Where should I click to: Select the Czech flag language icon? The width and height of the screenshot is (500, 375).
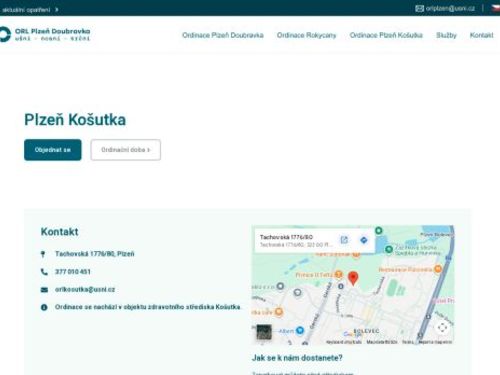point(496,8)
